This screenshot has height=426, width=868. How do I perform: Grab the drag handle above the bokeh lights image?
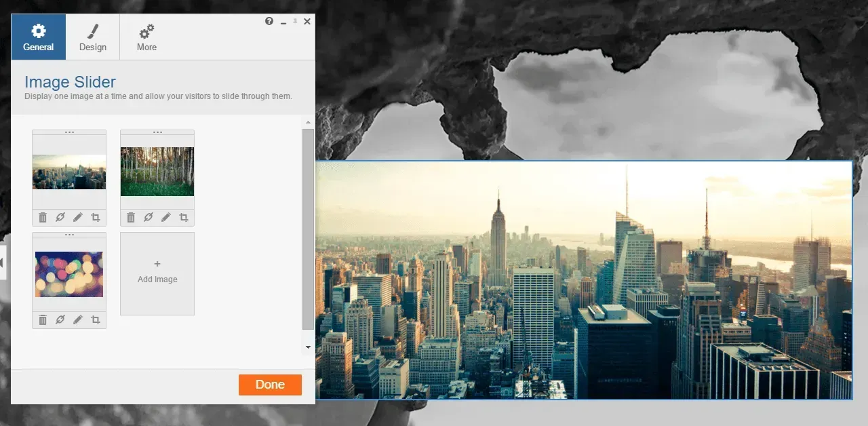[69, 235]
